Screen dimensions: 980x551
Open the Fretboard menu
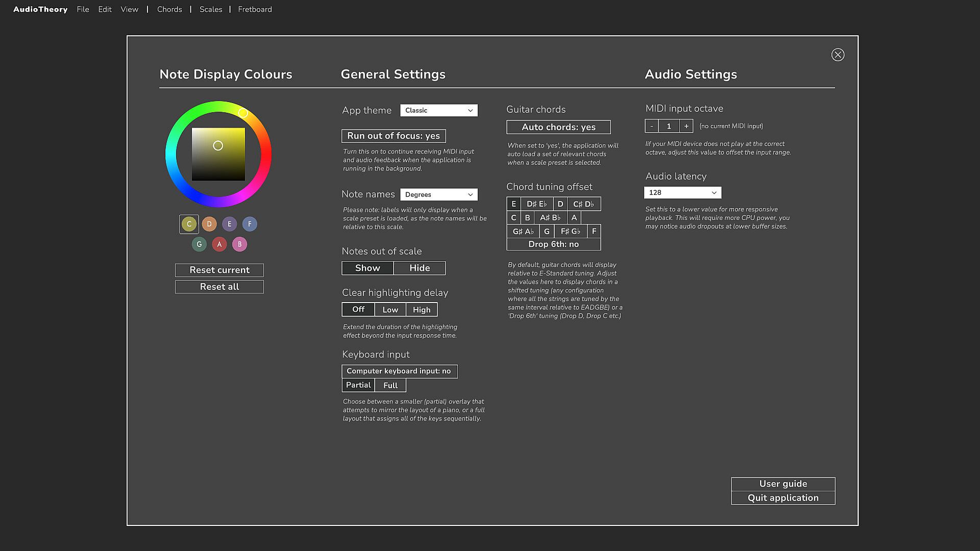click(x=255, y=9)
